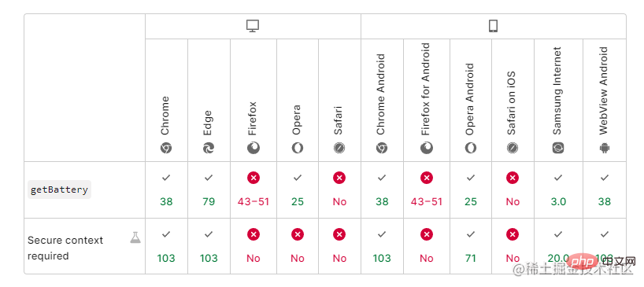The height and width of the screenshot is (287, 644).
Task: Click the desktop Firefox logo icon
Action: [254, 148]
